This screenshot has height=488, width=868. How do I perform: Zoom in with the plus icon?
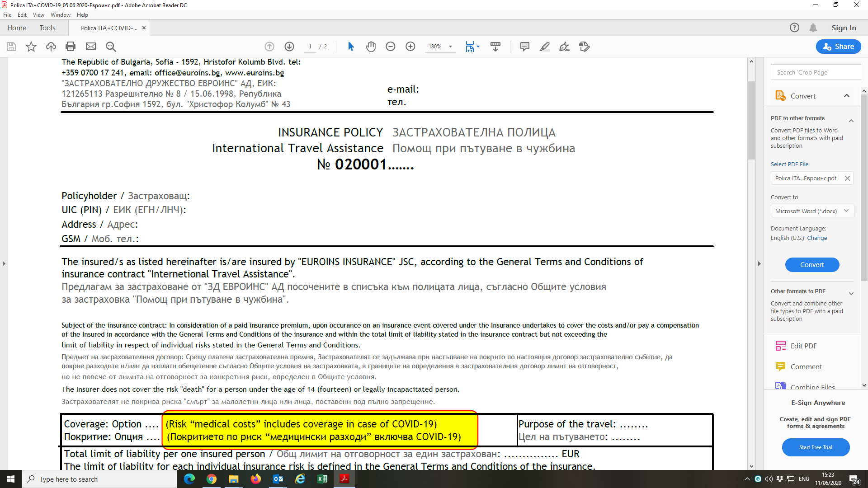tap(410, 47)
